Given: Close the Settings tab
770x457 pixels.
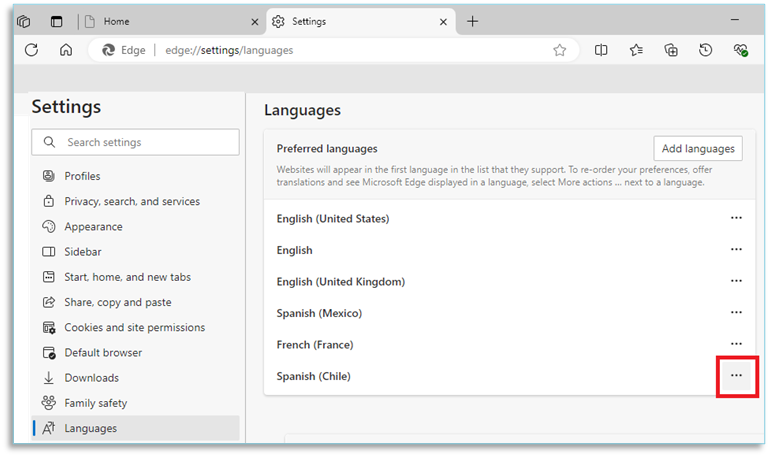Looking at the screenshot, I should click(x=443, y=22).
